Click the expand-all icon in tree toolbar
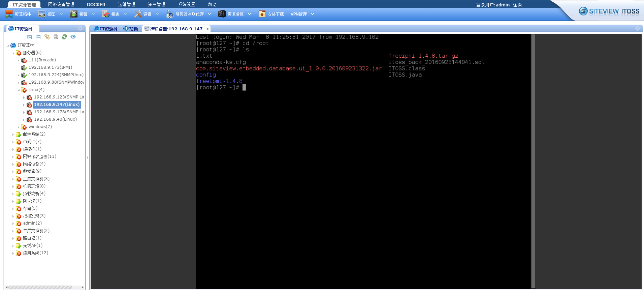The height and width of the screenshot is (292, 644). click(x=30, y=37)
